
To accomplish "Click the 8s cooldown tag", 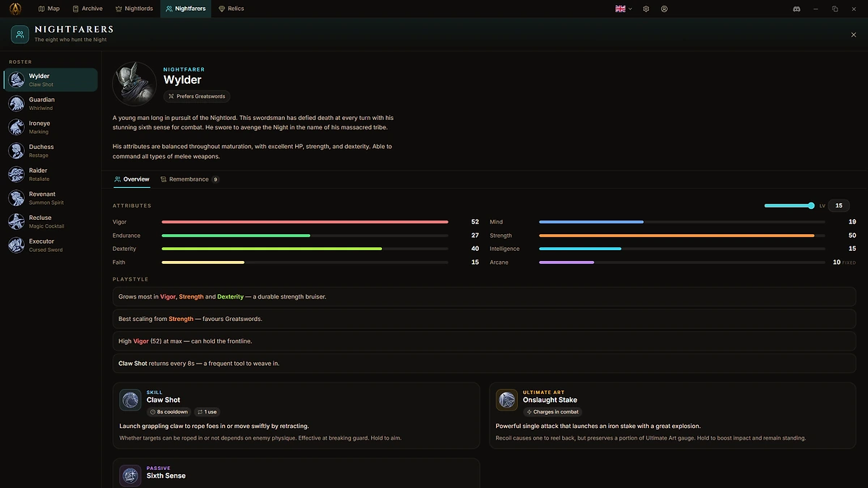I will [x=169, y=412].
